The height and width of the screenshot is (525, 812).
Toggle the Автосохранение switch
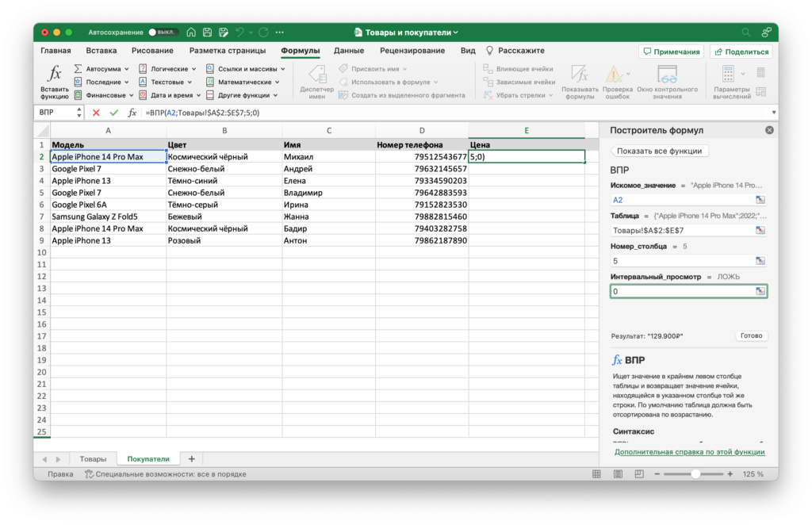163,32
